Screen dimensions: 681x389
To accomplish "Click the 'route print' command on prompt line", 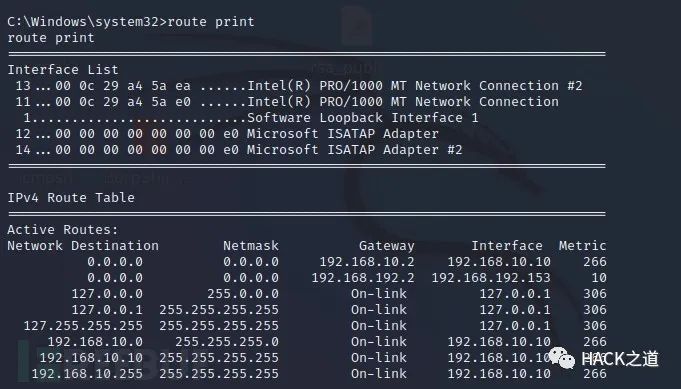I will point(211,22).
